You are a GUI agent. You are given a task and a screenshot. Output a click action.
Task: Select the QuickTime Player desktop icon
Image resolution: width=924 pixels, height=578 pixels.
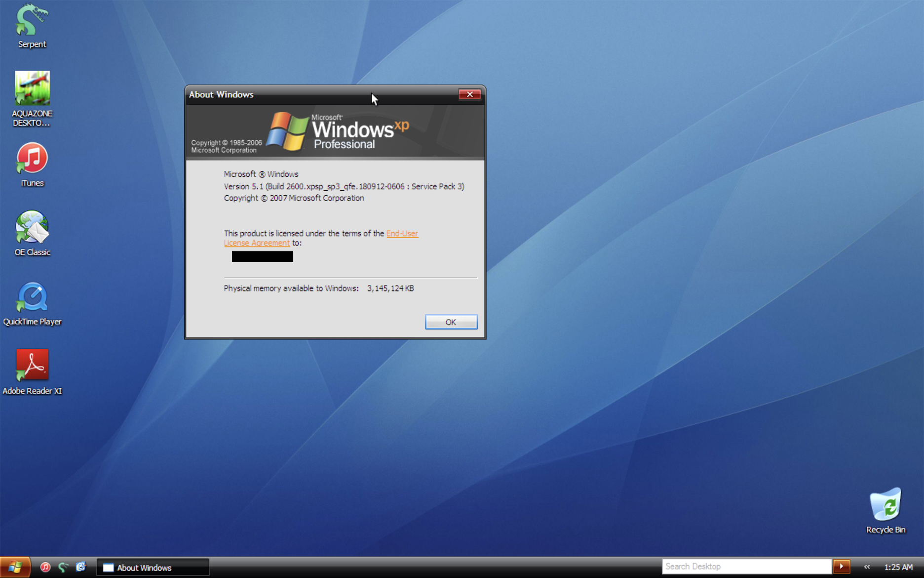[x=32, y=304]
